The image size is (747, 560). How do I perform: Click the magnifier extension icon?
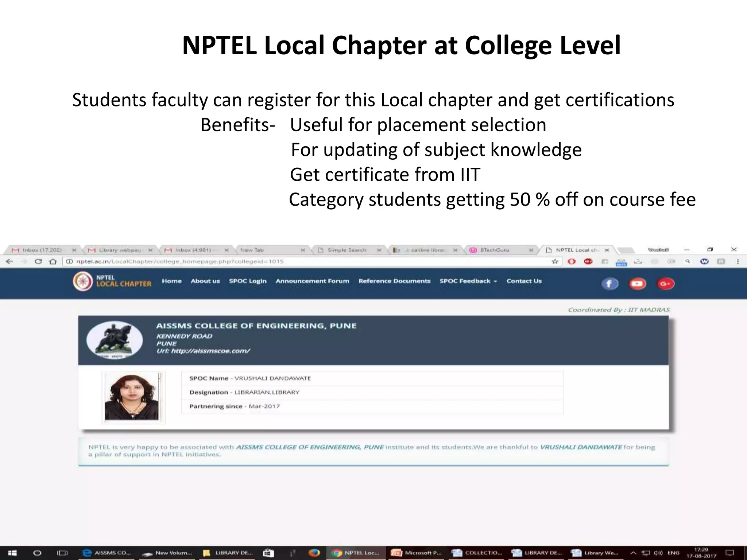click(688, 261)
